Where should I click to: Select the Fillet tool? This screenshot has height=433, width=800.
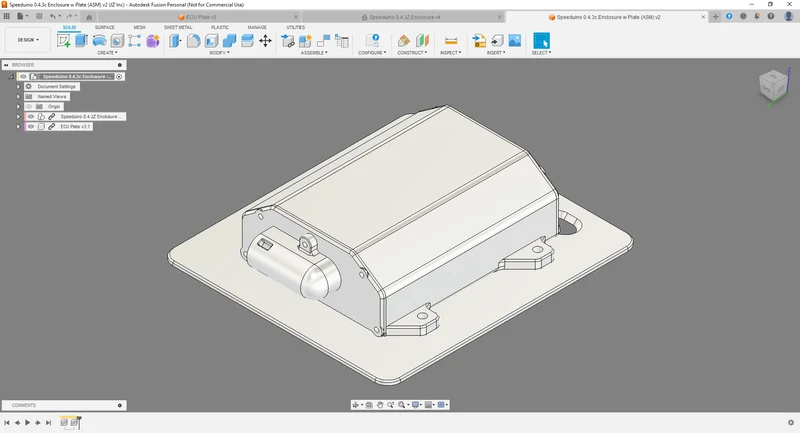click(193, 41)
